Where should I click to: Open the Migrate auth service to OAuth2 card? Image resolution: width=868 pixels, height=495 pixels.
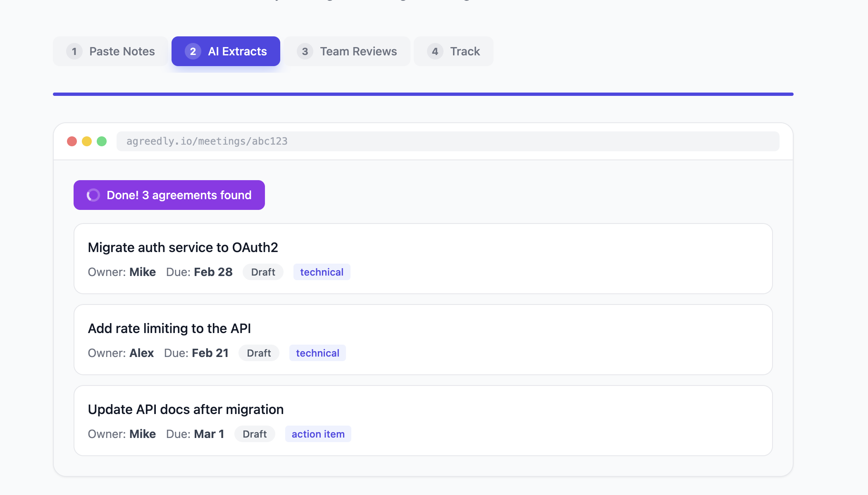click(423, 259)
